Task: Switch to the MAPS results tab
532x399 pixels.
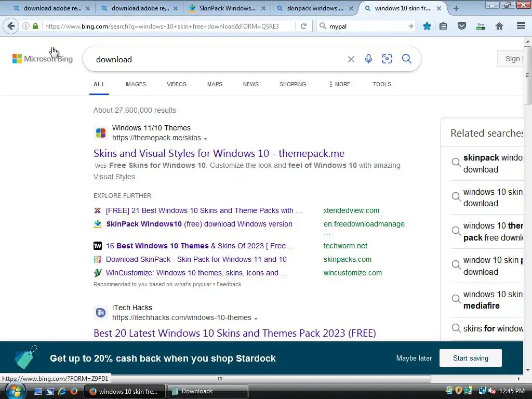Action: coord(215,84)
